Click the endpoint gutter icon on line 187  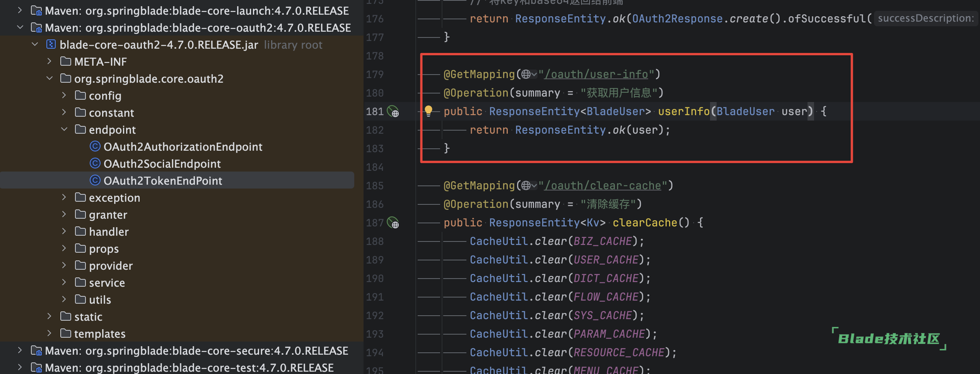click(x=393, y=223)
